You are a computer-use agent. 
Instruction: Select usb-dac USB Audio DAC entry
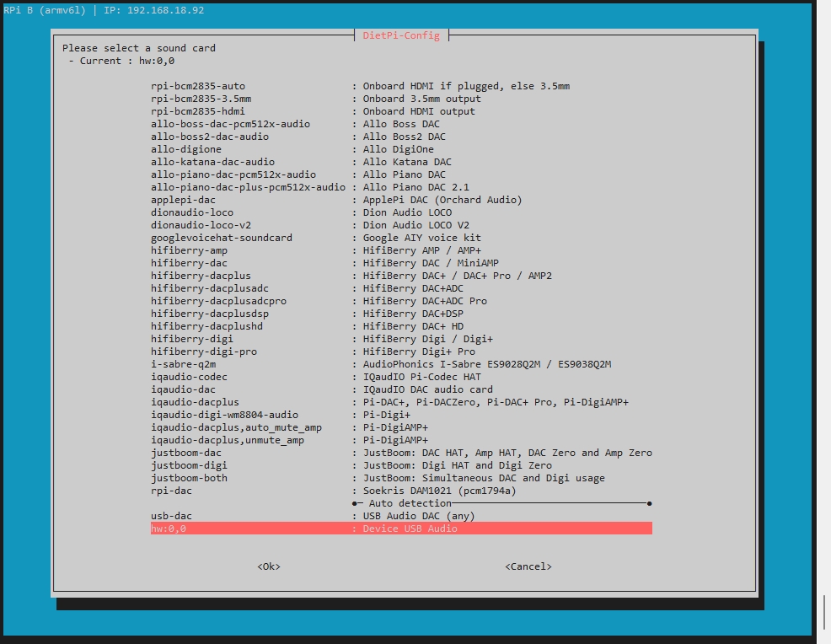click(401, 516)
